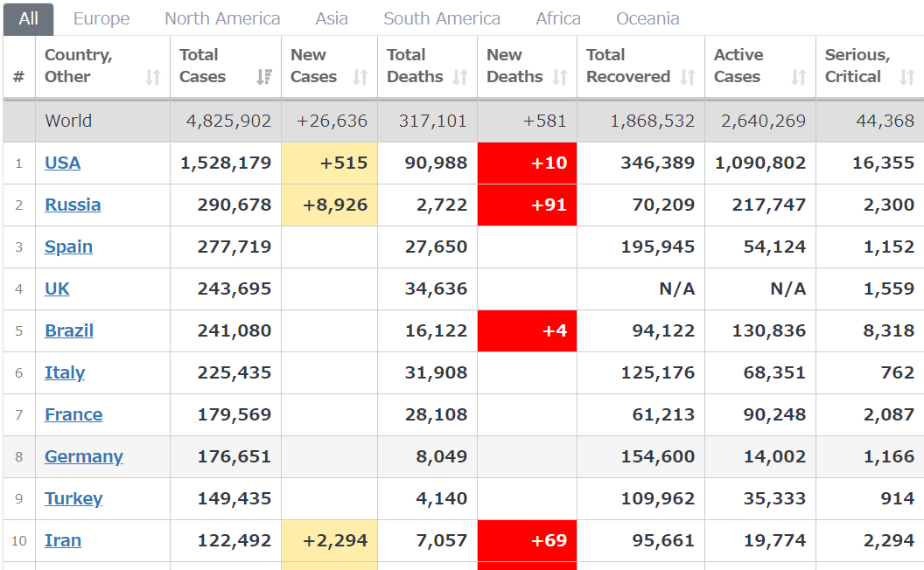The width and height of the screenshot is (924, 570).
Task: Click Germany active cases 14,002
Action: coord(774,456)
